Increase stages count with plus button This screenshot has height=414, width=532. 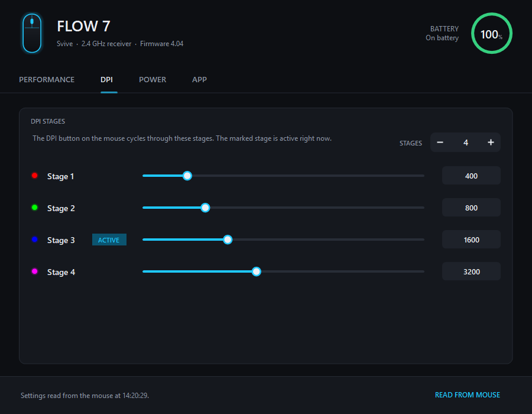(x=491, y=142)
